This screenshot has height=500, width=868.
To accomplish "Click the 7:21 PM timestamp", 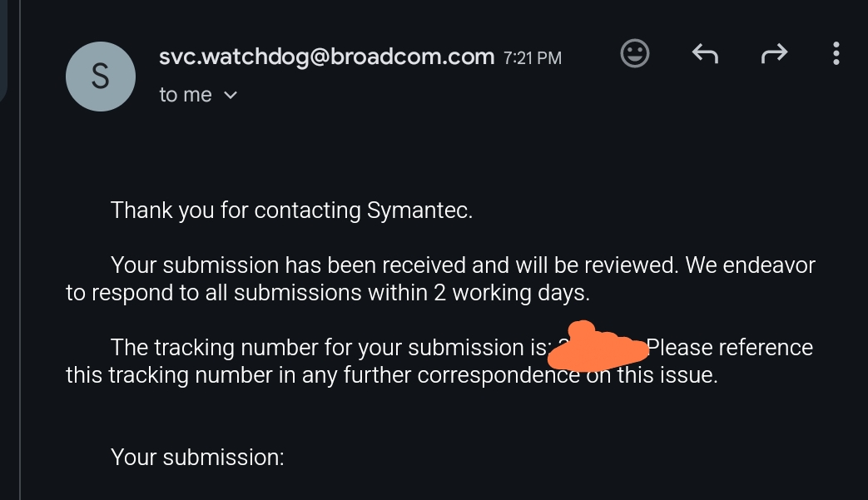I will 533,58.
